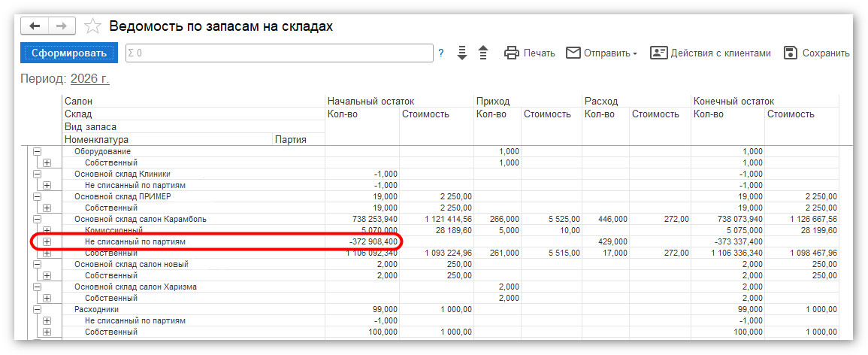Collapse all report groups icon

[483, 53]
